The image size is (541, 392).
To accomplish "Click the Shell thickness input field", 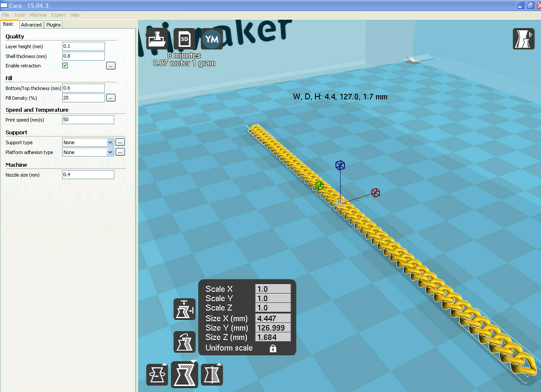I will click(84, 56).
